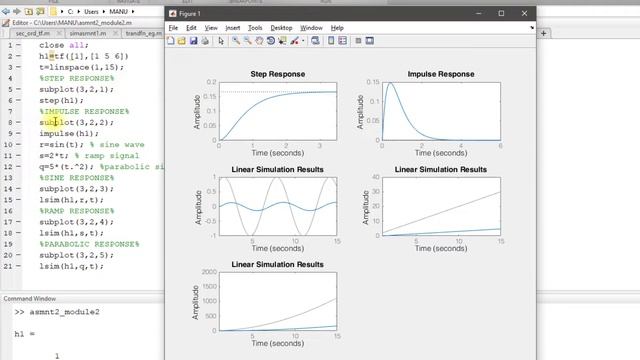
Task: Set breakpoint on line 21 dash
Action: tap(18, 266)
